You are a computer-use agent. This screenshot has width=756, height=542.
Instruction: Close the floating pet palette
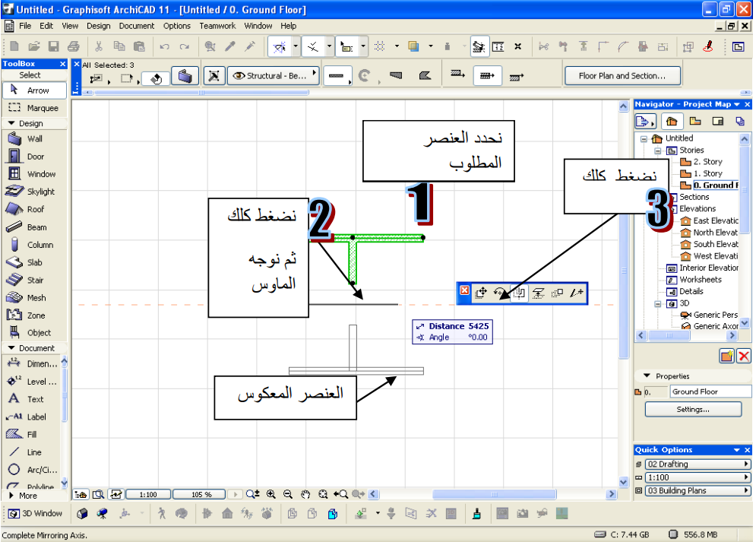[x=464, y=290]
